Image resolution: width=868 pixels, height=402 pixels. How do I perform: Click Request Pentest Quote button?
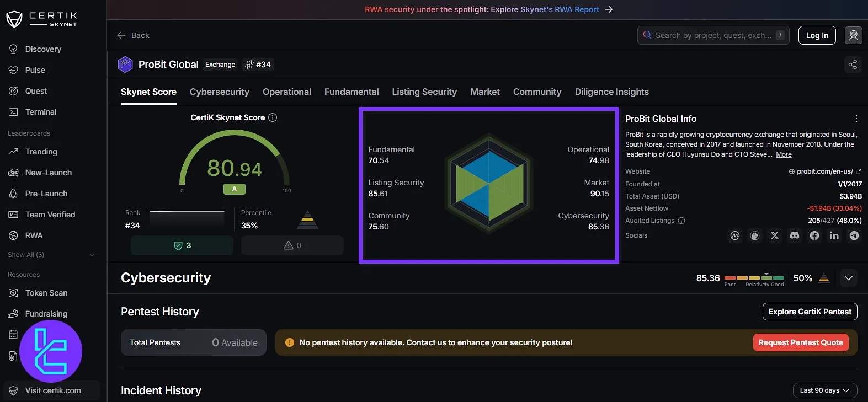coord(801,342)
